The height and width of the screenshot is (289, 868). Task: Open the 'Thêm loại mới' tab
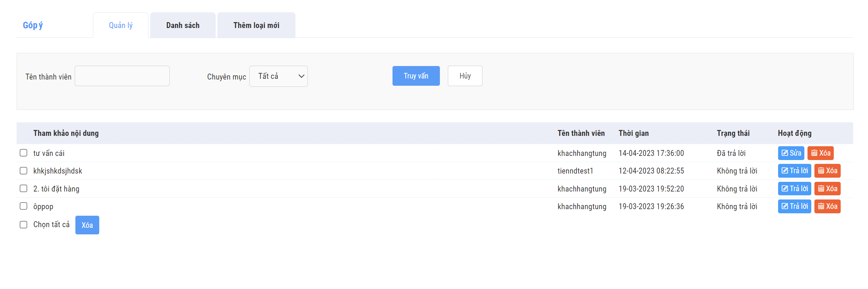click(x=256, y=25)
